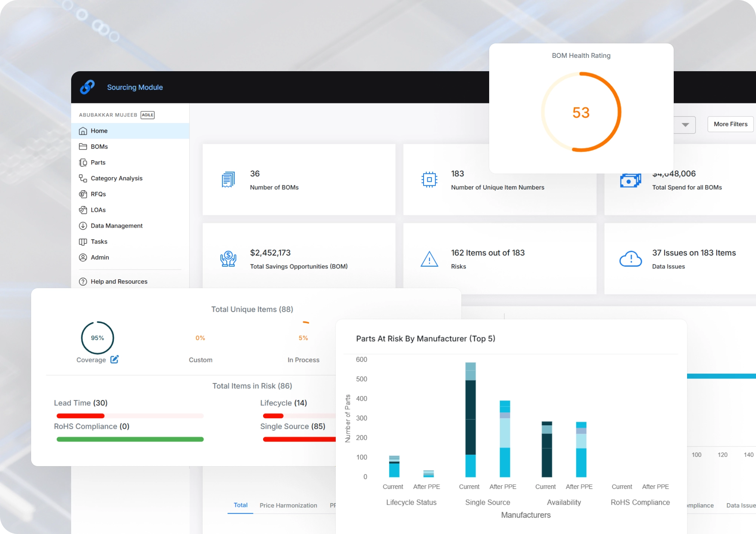Click the Total Items in Risk (86) heading
The width and height of the screenshot is (756, 534).
click(x=252, y=386)
